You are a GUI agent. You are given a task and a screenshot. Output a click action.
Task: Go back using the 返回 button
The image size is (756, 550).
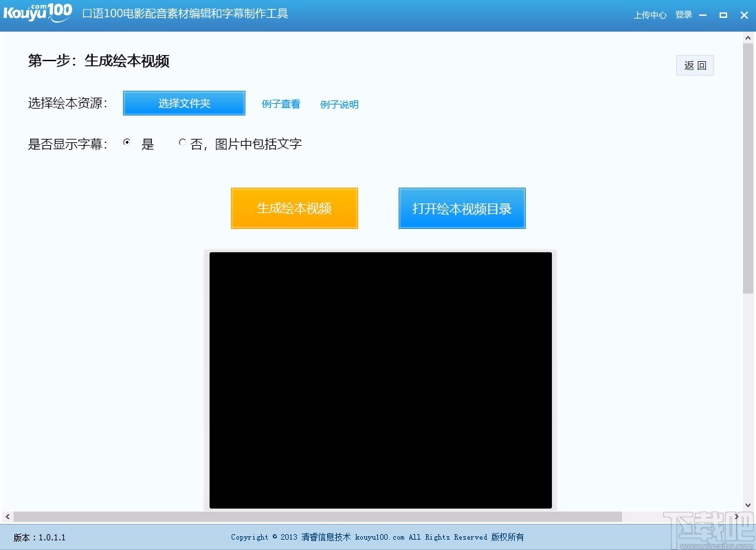(695, 65)
